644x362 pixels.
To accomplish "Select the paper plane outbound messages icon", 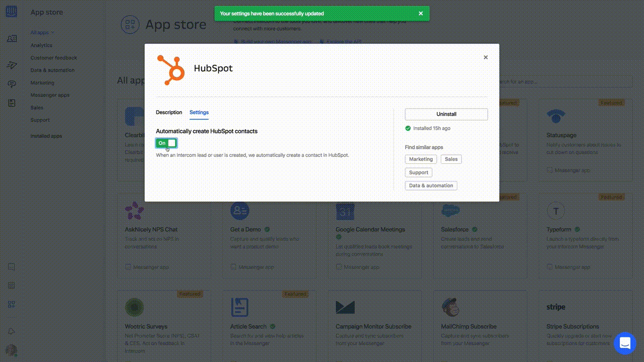I will pyautogui.click(x=11, y=64).
